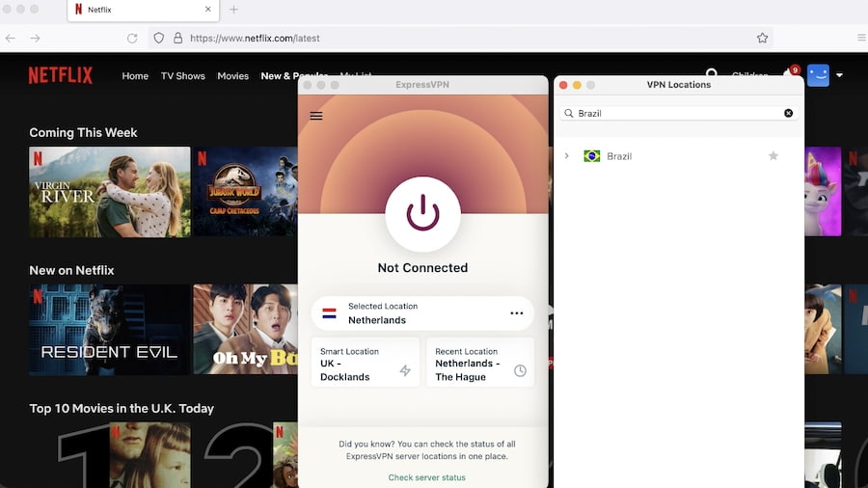Click the Brazil flag icon in results
This screenshot has width=868, height=488.
pyautogui.click(x=592, y=156)
